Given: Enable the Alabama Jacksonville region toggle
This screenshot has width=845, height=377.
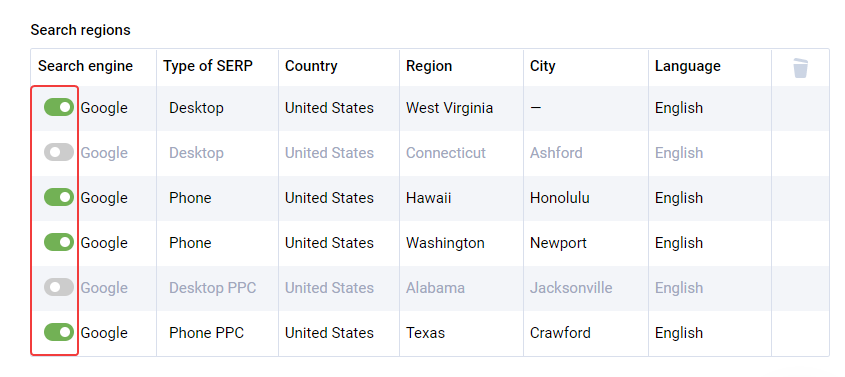Looking at the screenshot, I should click(x=59, y=287).
